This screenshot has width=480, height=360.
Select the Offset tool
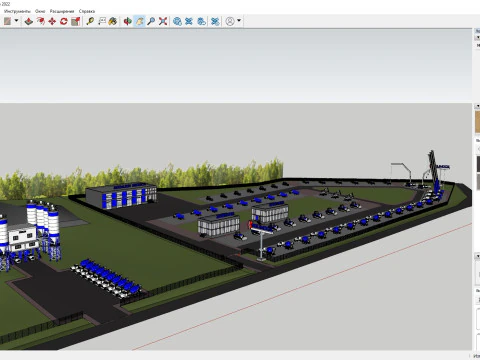[41, 21]
